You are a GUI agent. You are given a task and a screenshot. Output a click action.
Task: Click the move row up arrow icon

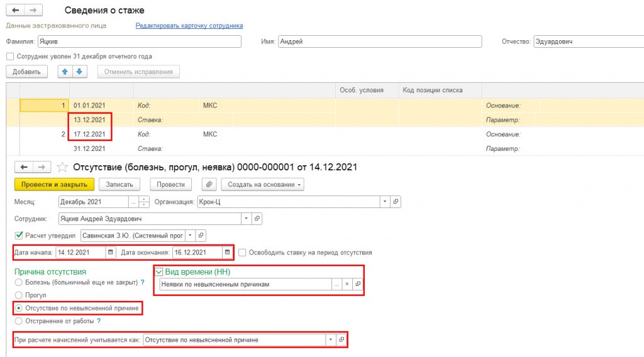click(x=65, y=72)
